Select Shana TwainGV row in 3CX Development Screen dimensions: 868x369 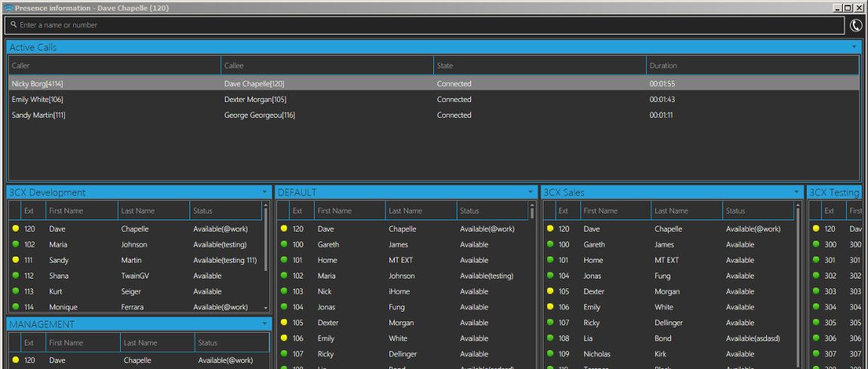pyautogui.click(x=136, y=275)
